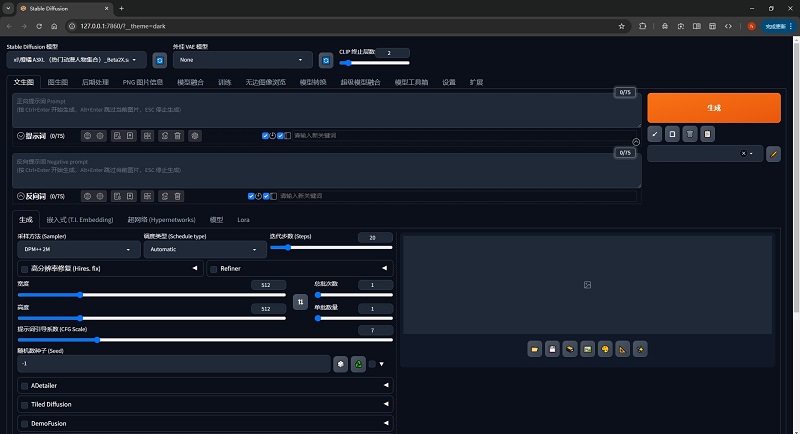Randomize seed with the dice icon

[341, 364]
